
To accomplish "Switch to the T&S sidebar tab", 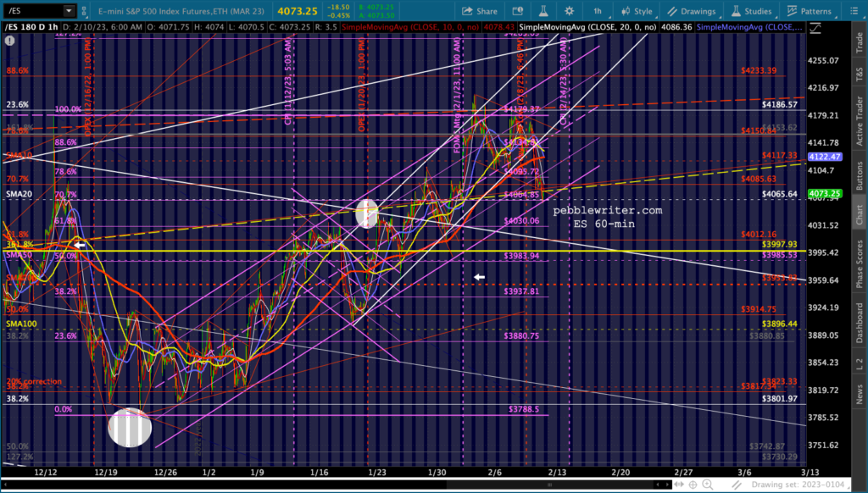I will (860, 75).
